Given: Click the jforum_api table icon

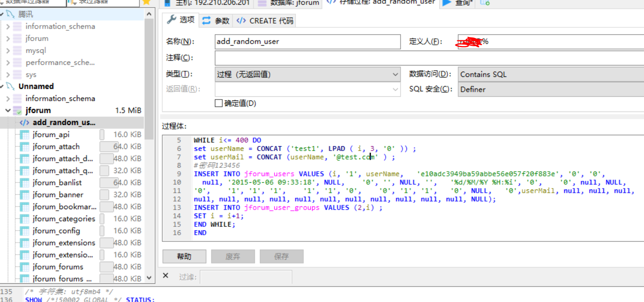Looking at the screenshot, I should 24,135.
